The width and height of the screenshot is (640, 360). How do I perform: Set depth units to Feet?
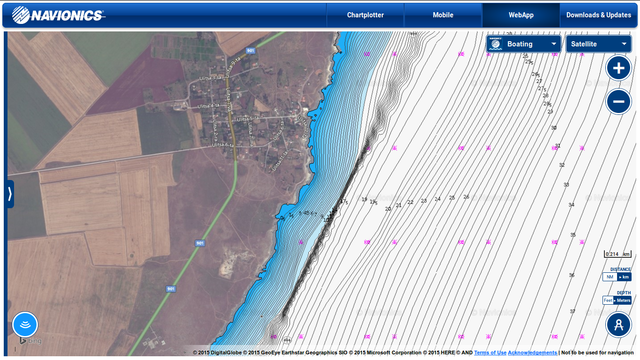(608, 300)
